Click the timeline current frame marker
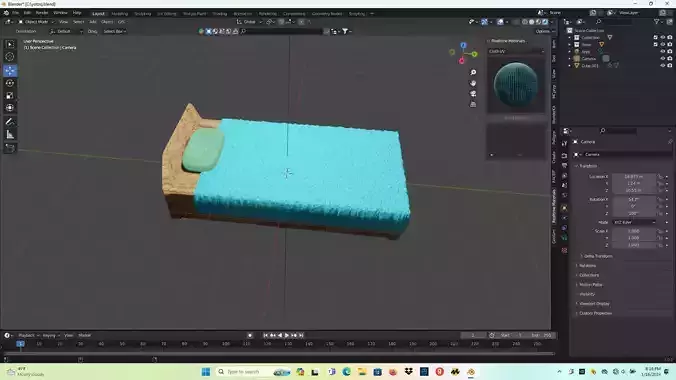This screenshot has height=380, width=676. 20,344
